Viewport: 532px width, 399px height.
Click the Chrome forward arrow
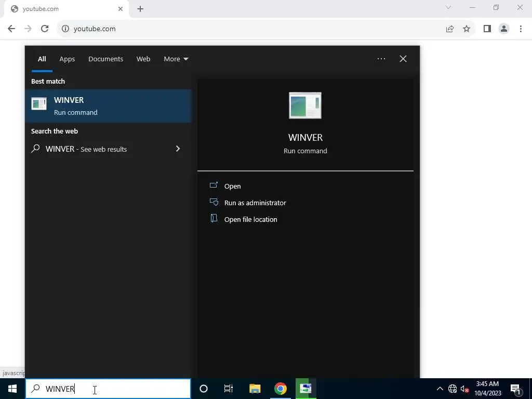[x=28, y=29]
